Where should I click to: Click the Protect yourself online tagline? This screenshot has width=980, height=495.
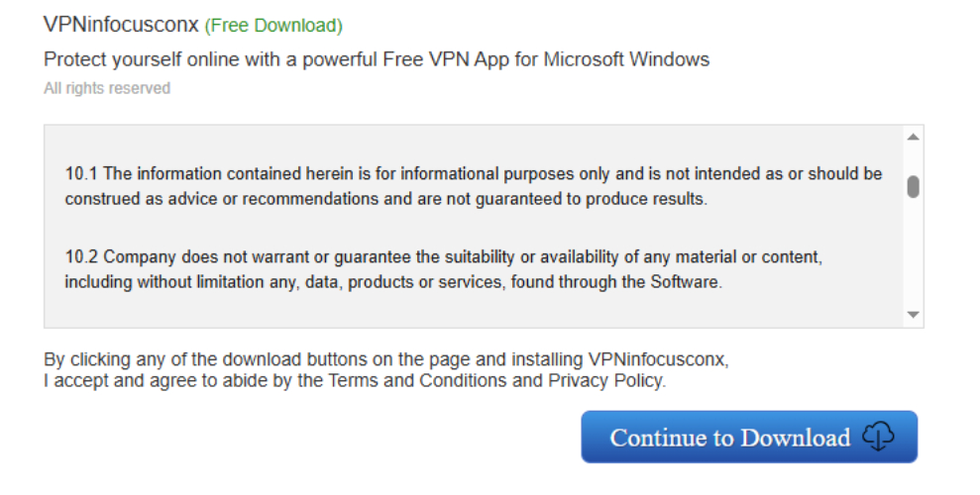(377, 59)
